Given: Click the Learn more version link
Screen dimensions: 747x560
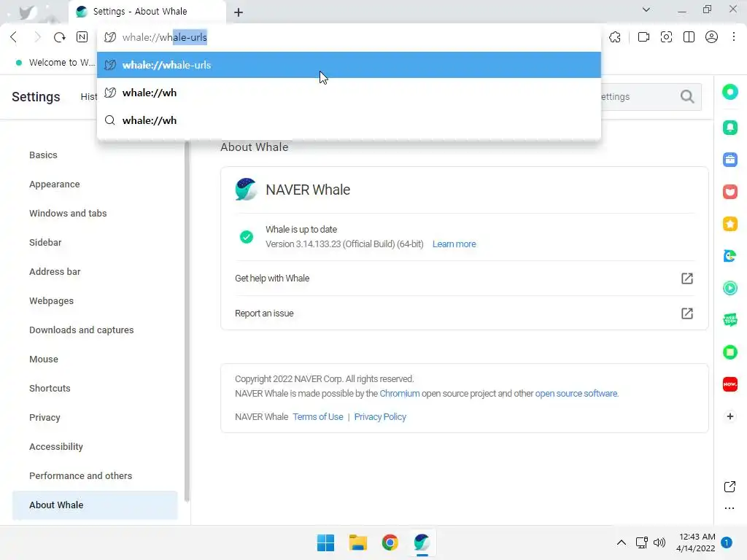Looking at the screenshot, I should tap(454, 244).
